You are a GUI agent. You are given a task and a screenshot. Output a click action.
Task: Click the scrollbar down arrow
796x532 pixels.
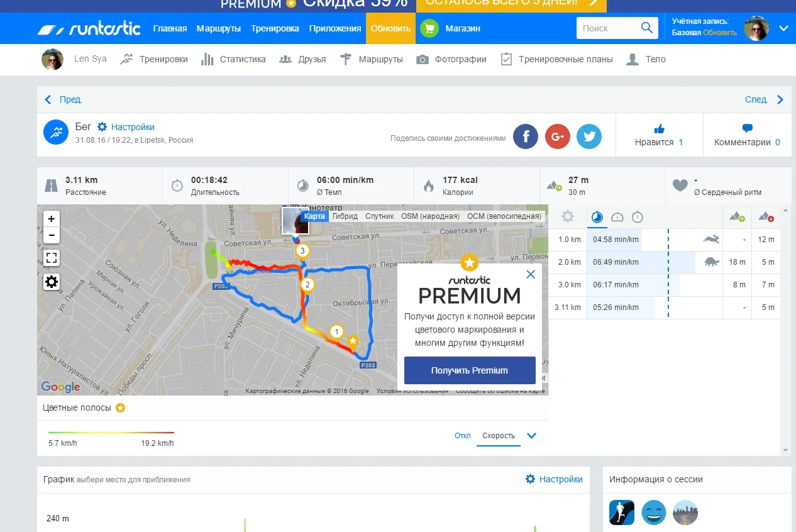tap(786, 450)
